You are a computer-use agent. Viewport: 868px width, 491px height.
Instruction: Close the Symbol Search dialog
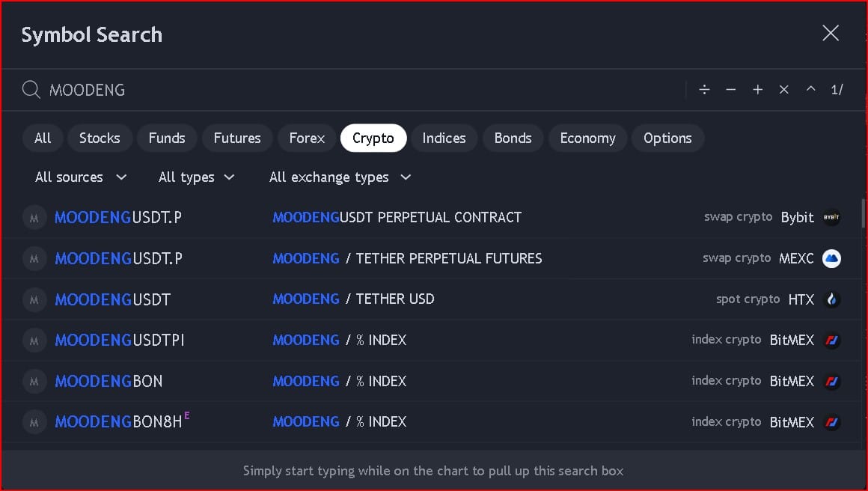(x=831, y=33)
